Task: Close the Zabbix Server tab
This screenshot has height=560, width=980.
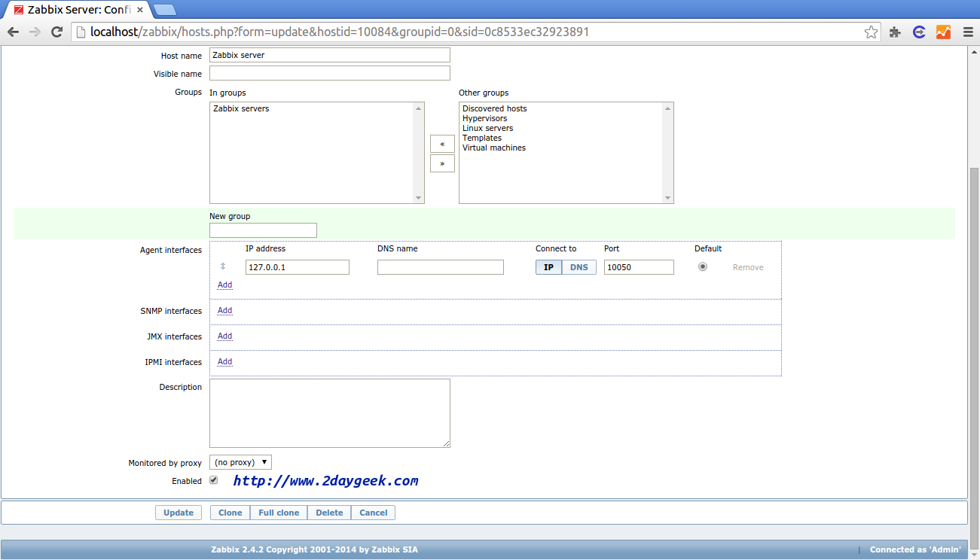Action: [x=141, y=10]
